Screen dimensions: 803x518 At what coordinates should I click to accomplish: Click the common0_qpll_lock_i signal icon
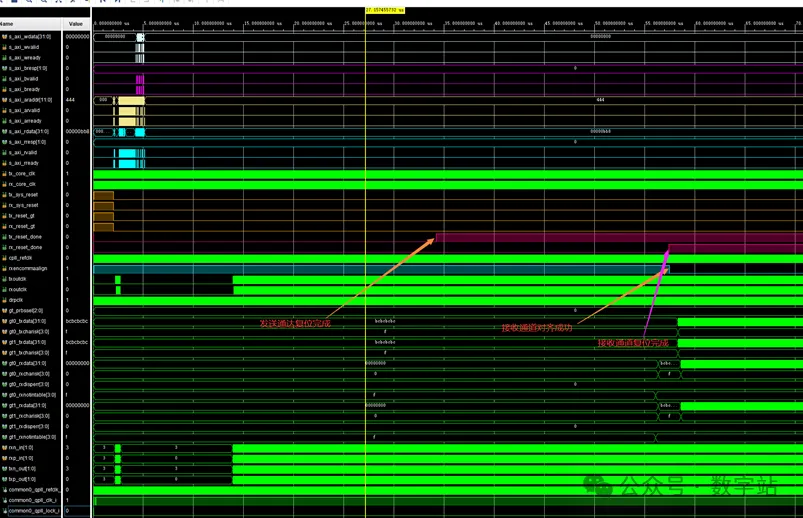(x=5, y=511)
